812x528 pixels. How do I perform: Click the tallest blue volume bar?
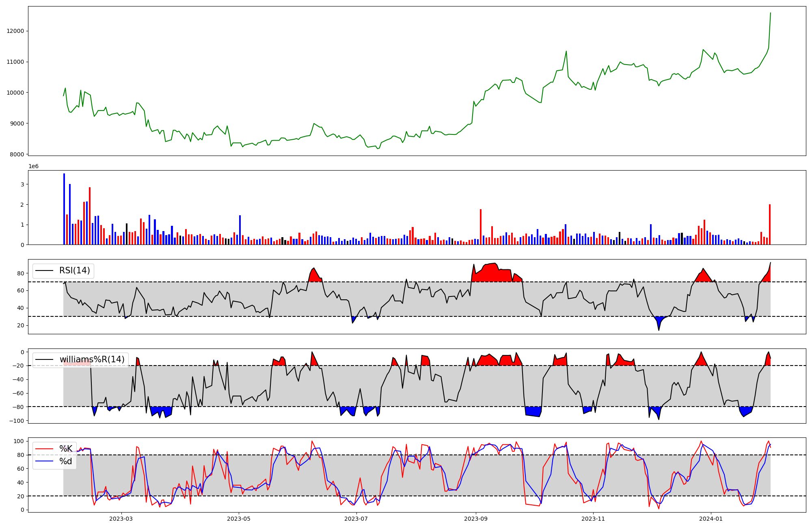[64, 209]
